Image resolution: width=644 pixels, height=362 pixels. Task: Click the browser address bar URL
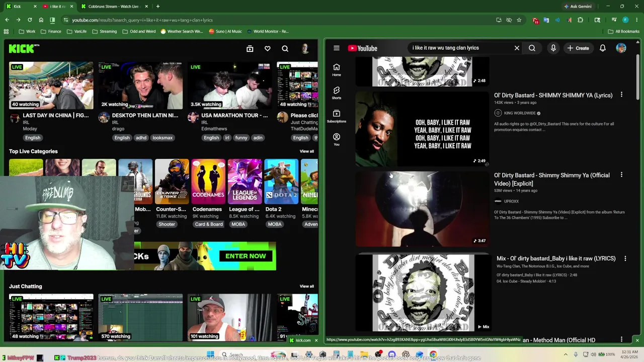tap(142, 20)
